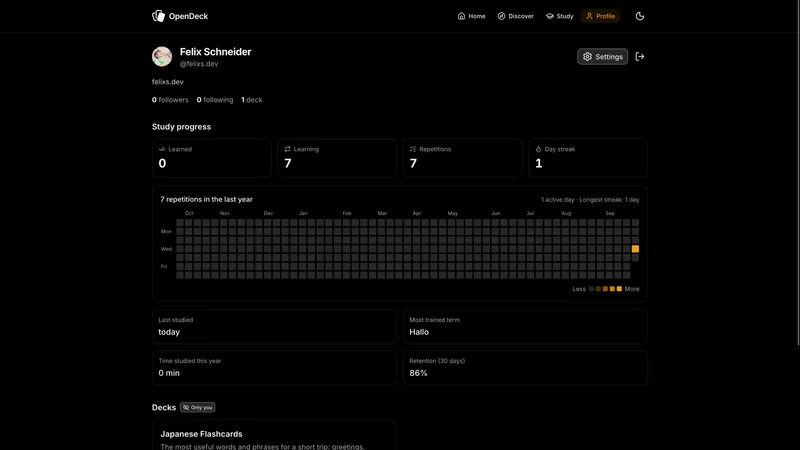
Task: View the 0 following list
Action: tap(215, 100)
